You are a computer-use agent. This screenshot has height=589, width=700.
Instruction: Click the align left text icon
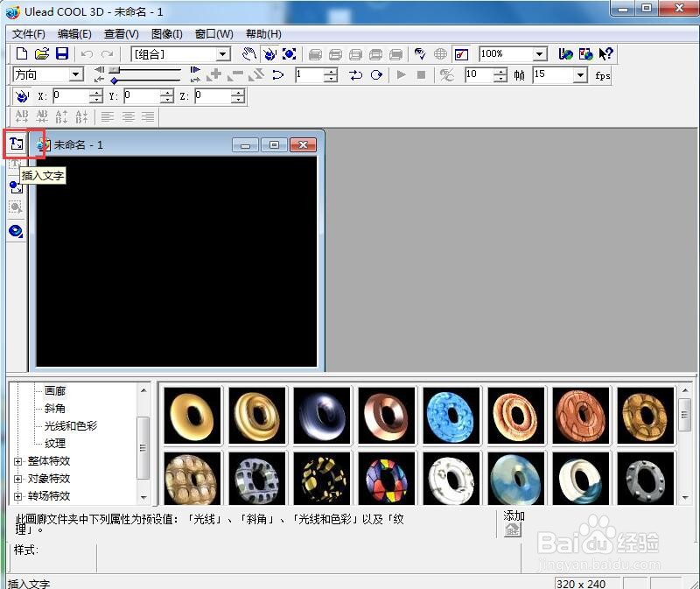point(107,117)
